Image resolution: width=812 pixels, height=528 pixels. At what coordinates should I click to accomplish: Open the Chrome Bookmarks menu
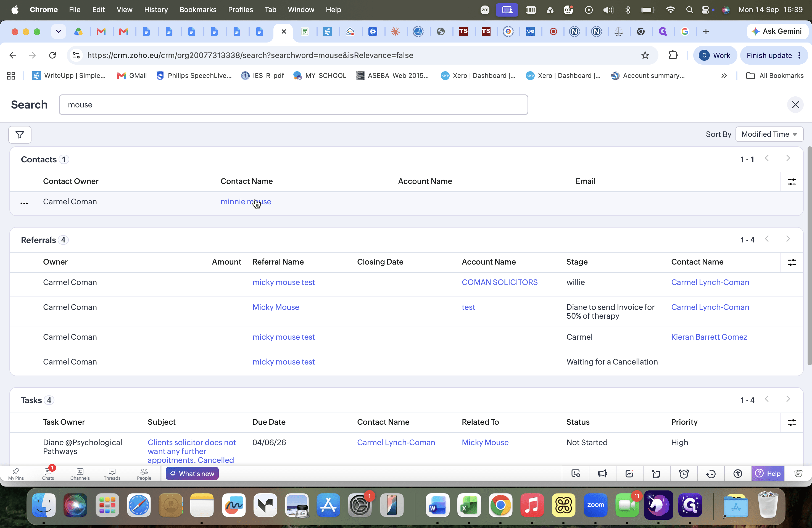(x=198, y=10)
